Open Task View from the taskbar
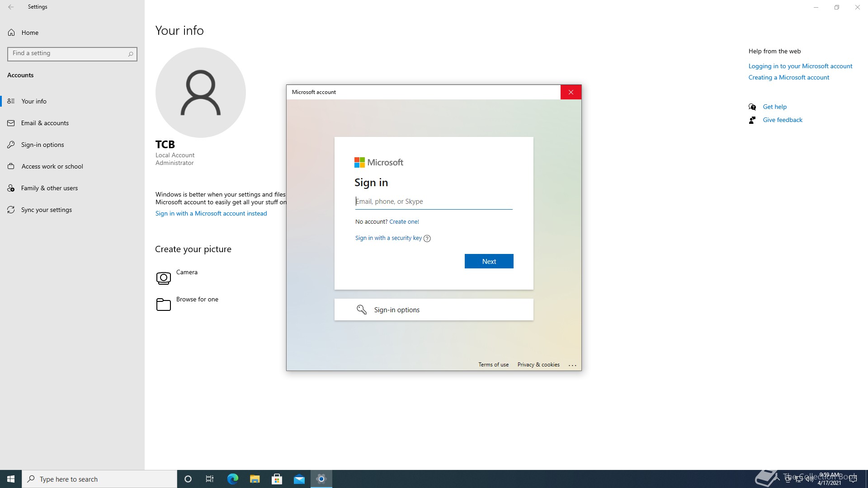The image size is (868, 488). tap(210, 479)
